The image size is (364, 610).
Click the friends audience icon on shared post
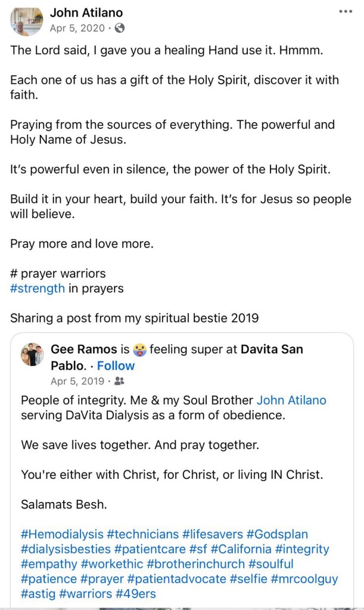(x=119, y=381)
